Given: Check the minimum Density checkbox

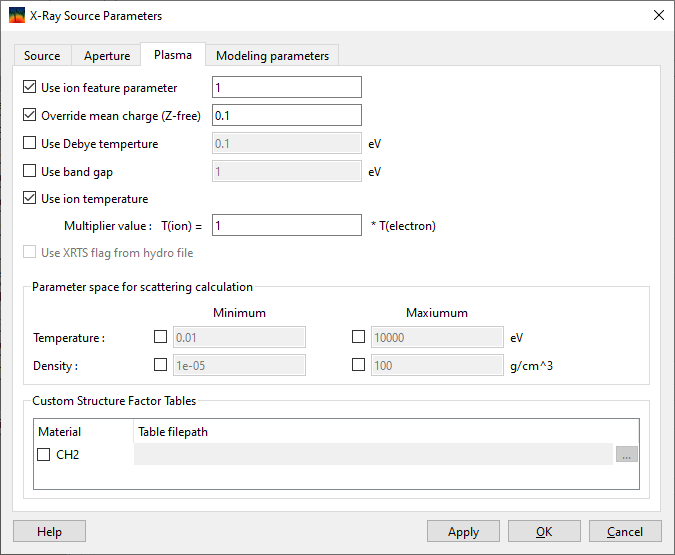Looking at the screenshot, I should 160,365.
